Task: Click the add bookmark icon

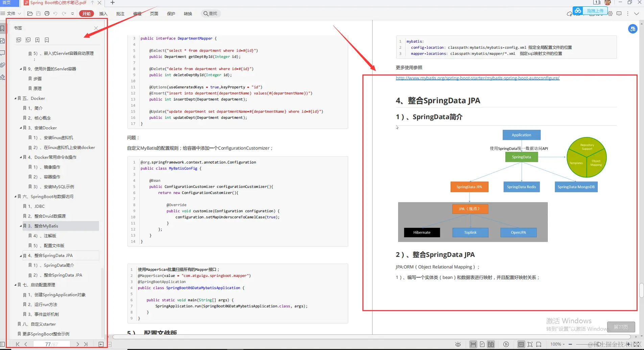Action: [x=38, y=40]
